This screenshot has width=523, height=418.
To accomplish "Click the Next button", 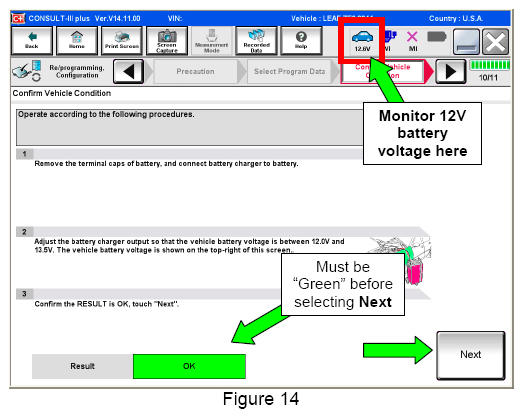I will point(471,355).
